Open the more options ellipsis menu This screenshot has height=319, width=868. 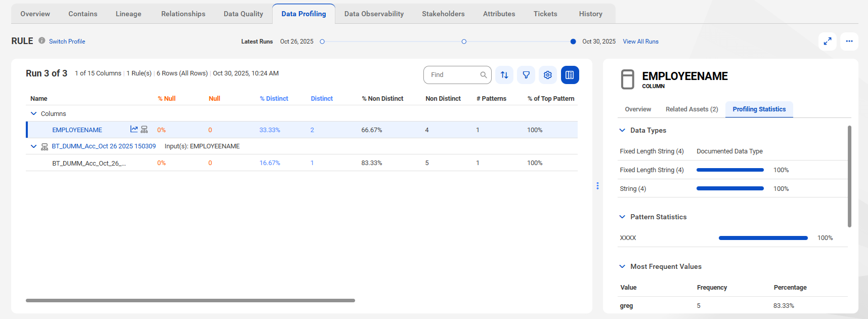tap(849, 42)
